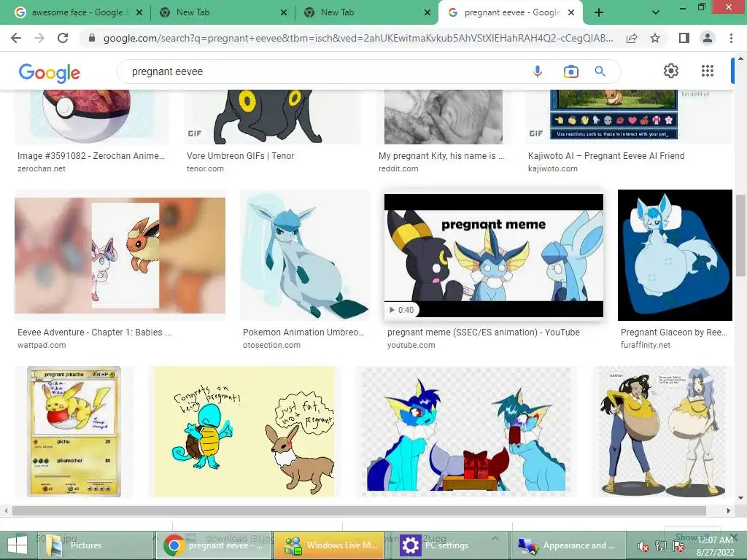Click scroll-down arrow of page scrollbar
747x560 pixels.
pyautogui.click(x=740, y=499)
